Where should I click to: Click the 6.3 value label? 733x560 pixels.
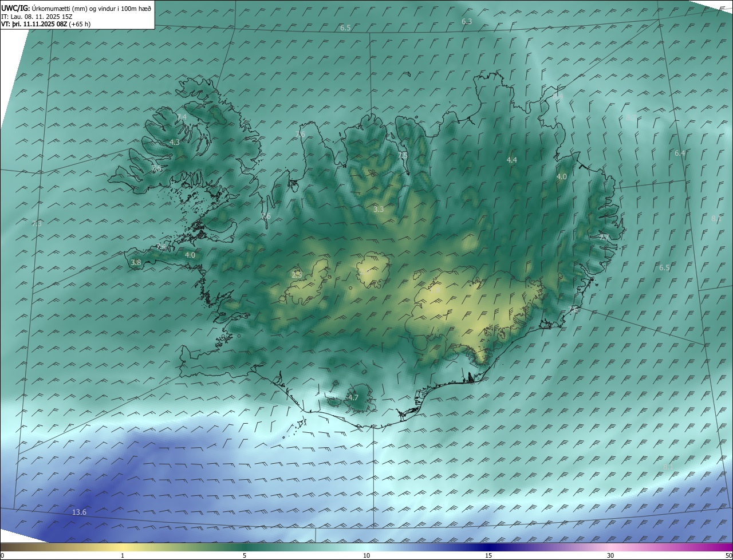click(467, 21)
